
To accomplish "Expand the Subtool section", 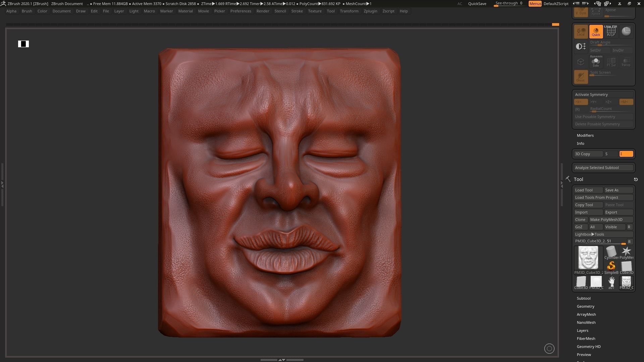I will [x=584, y=298].
